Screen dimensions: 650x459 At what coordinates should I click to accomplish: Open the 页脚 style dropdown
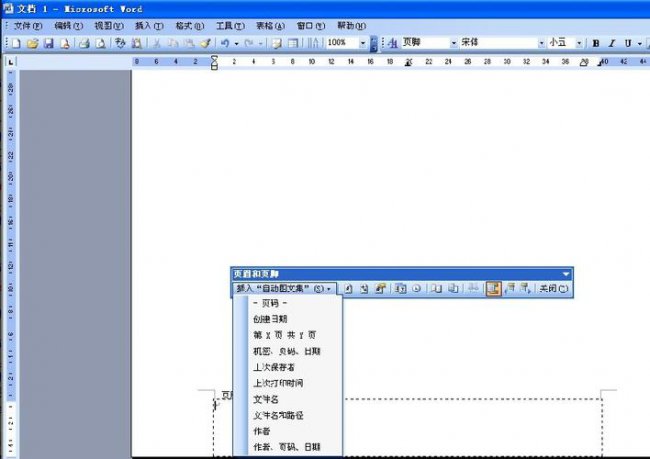(x=453, y=44)
